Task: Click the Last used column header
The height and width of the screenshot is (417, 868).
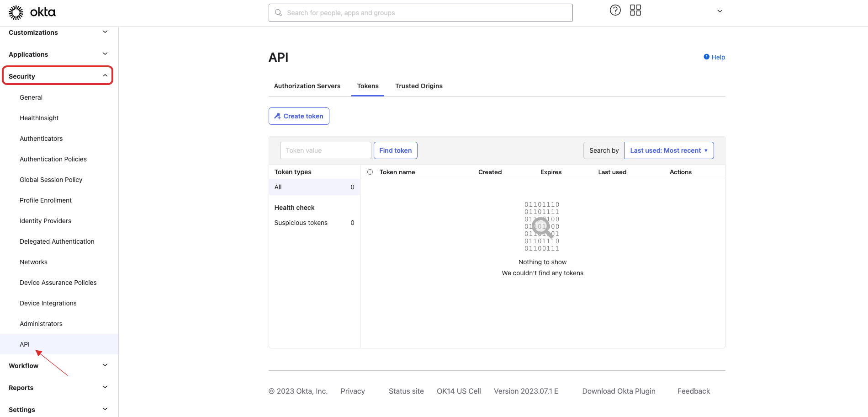Action: tap(612, 172)
